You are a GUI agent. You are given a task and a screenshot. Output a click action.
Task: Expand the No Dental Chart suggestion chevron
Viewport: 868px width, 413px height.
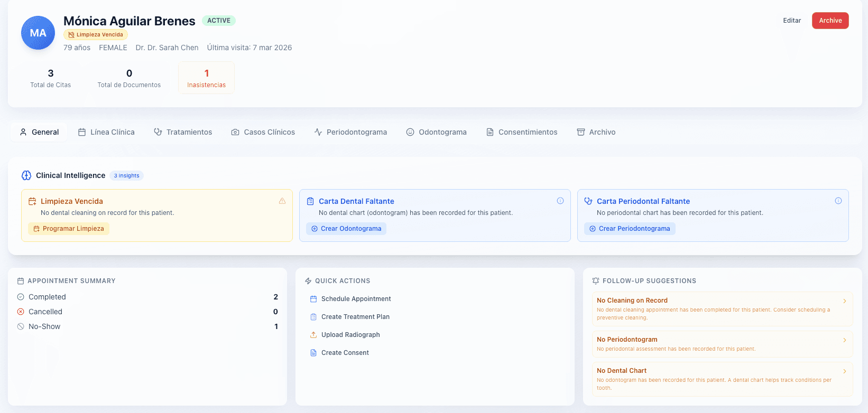(x=845, y=371)
